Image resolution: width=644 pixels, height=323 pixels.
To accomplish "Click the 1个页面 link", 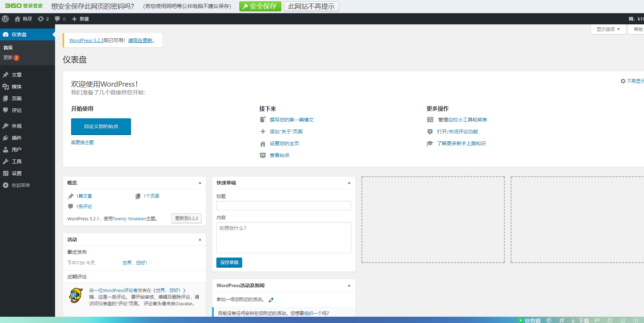I will [x=151, y=196].
